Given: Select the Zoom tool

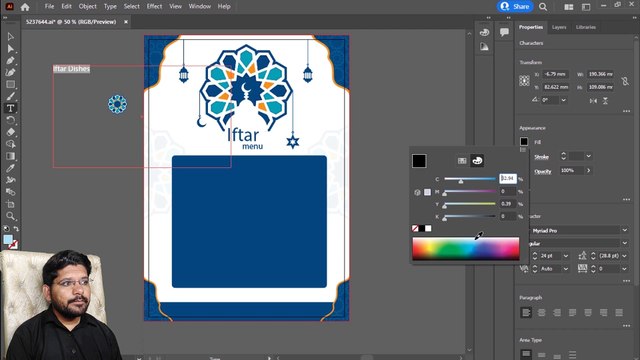Looking at the screenshot, I should pos(11,216).
